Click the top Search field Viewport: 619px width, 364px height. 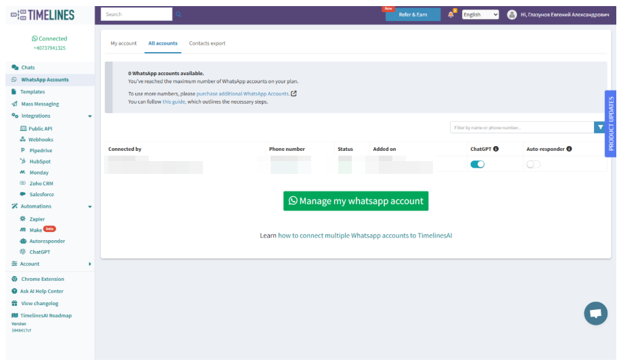click(x=137, y=14)
